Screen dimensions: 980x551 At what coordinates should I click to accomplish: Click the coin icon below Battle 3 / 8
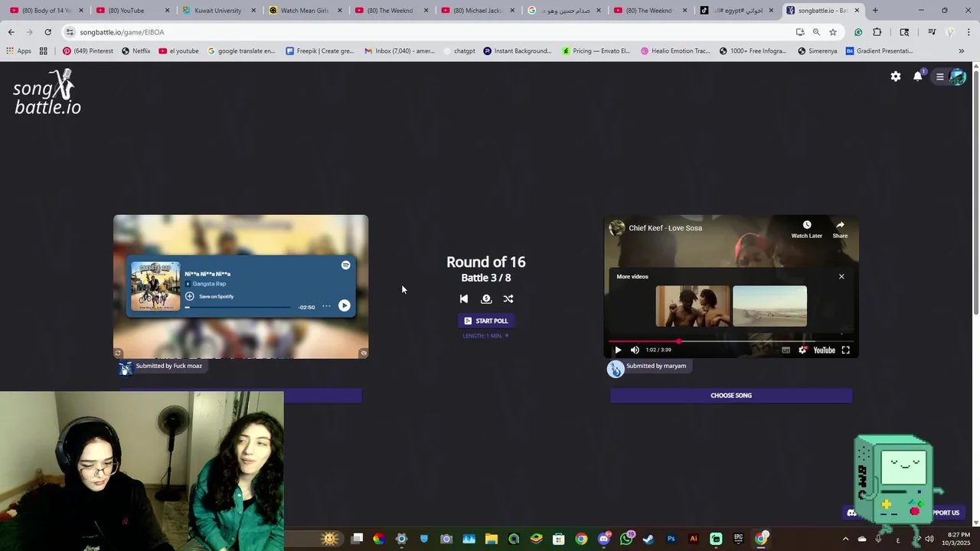coord(486,299)
